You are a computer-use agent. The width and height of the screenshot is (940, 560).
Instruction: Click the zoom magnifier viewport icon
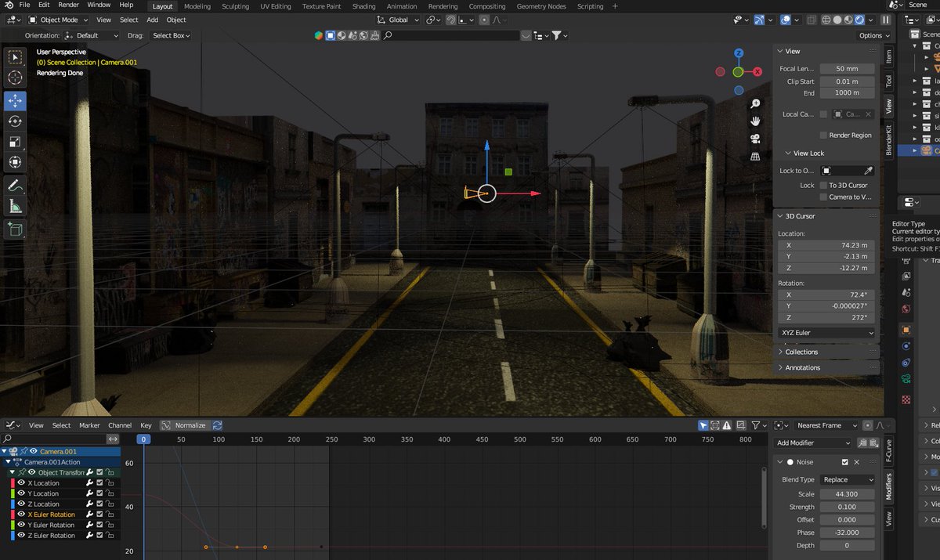coord(755,103)
